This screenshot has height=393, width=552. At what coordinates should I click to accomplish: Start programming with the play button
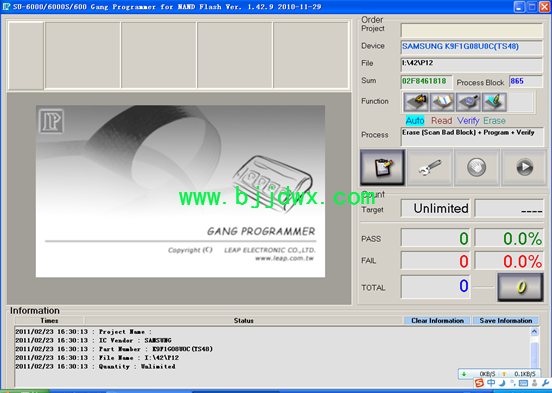[524, 167]
